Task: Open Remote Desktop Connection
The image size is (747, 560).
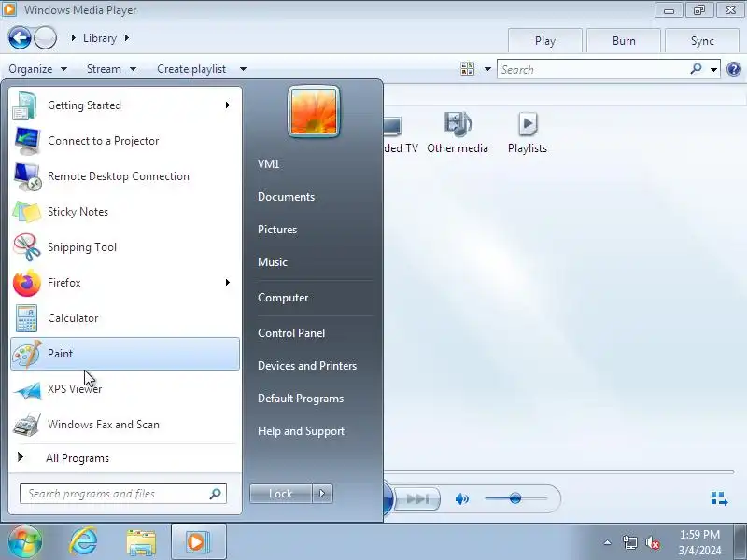Action: click(x=125, y=176)
